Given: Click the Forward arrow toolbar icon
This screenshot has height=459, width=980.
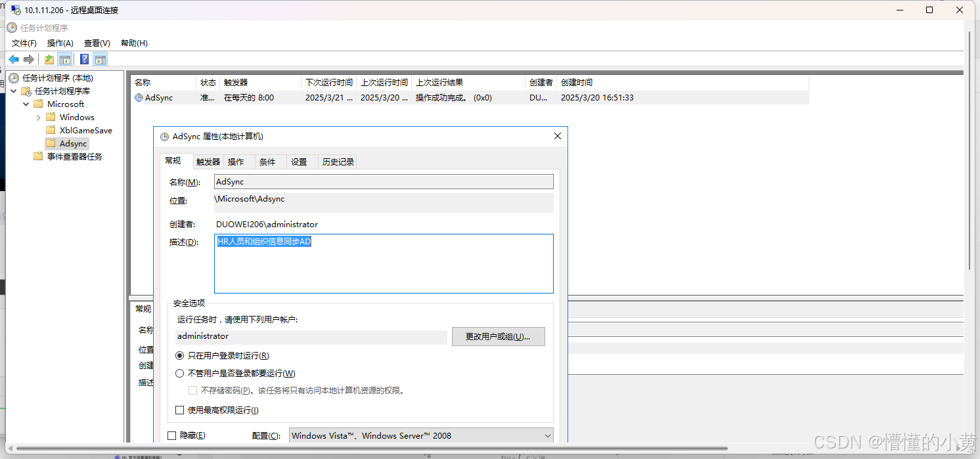Looking at the screenshot, I should pos(29,60).
